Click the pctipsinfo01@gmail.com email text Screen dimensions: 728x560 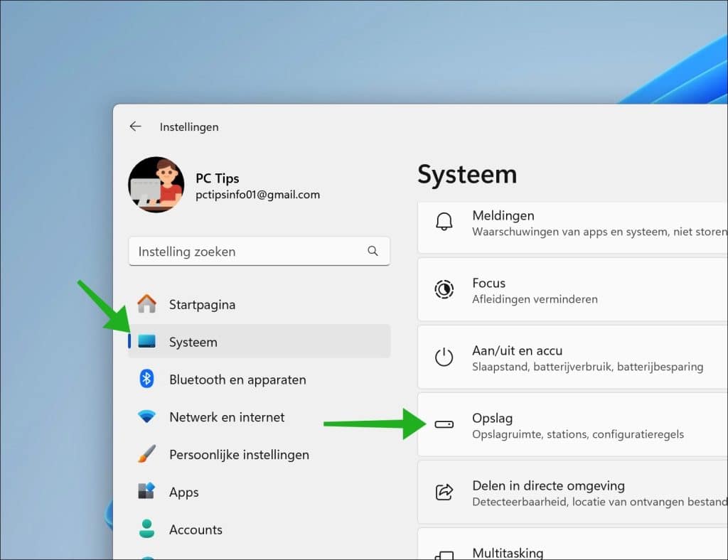click(x=257, y=195)
